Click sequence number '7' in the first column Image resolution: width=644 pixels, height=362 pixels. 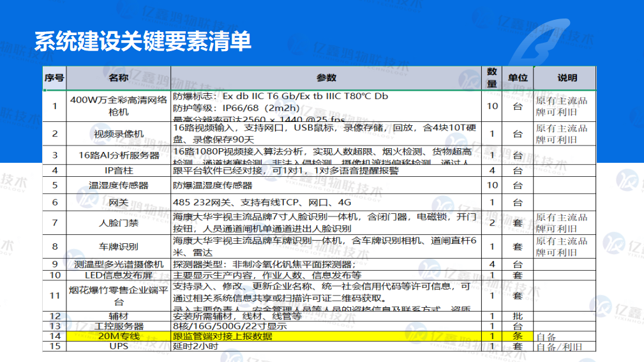(54, 223)
